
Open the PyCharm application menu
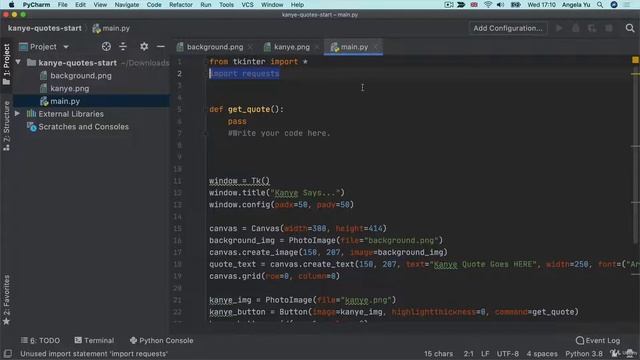pos(36,4)
